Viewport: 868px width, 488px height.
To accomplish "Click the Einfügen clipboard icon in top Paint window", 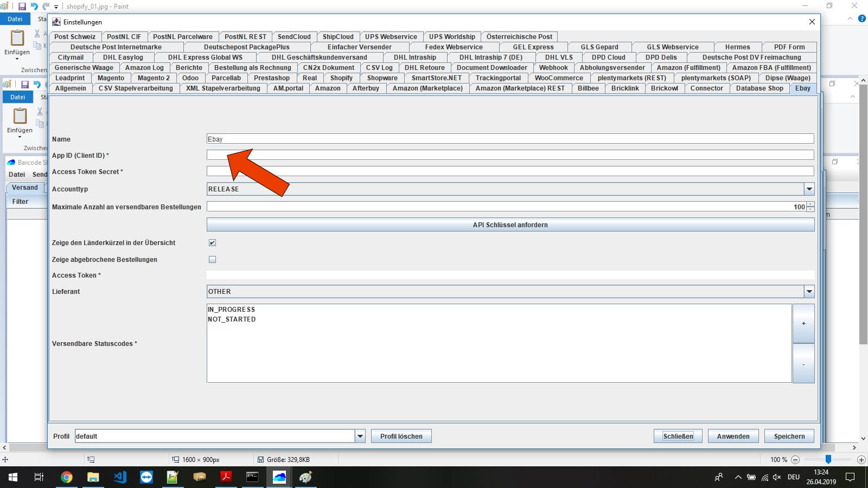I will coord(17,38).
